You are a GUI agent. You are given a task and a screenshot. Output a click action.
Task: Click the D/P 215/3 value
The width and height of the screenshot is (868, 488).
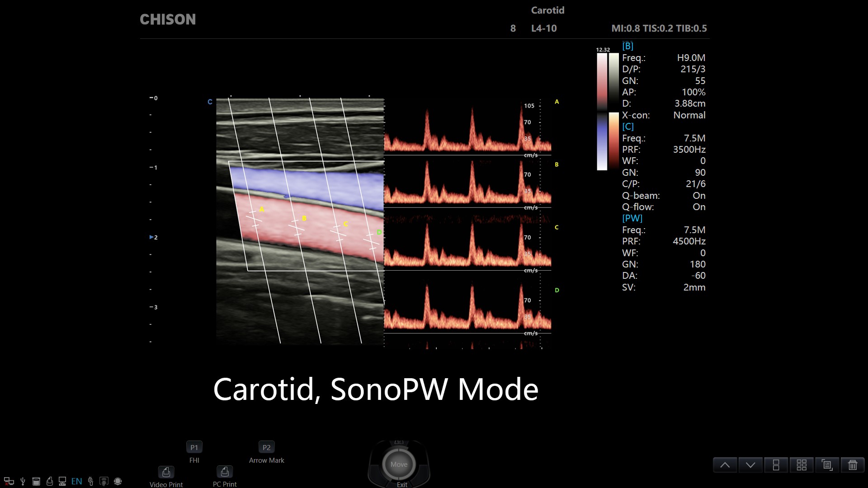tap(693, 69)
